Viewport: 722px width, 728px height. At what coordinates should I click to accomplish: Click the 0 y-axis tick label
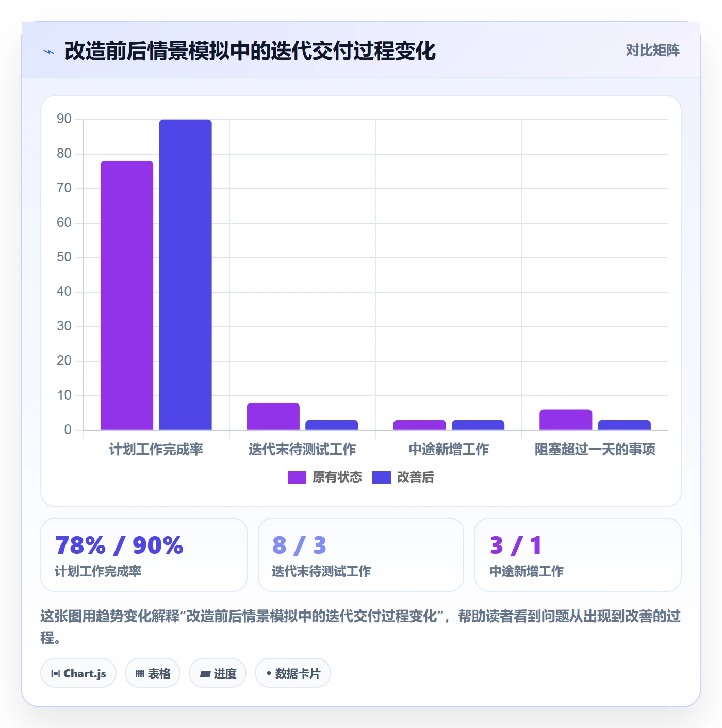(68, 430)
